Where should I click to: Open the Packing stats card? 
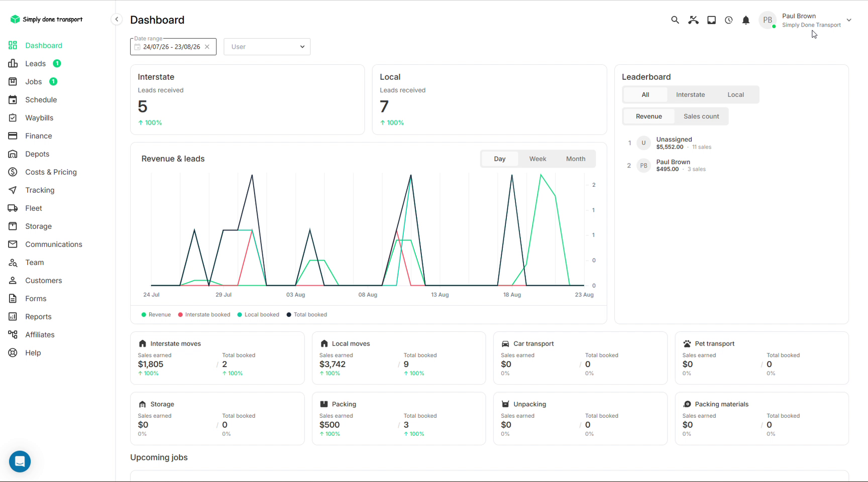coord(398,418)
